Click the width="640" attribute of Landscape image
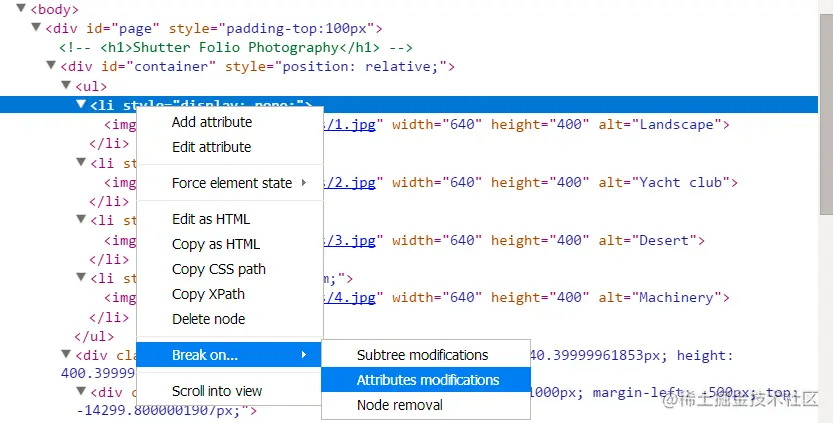 pos(437,124)
